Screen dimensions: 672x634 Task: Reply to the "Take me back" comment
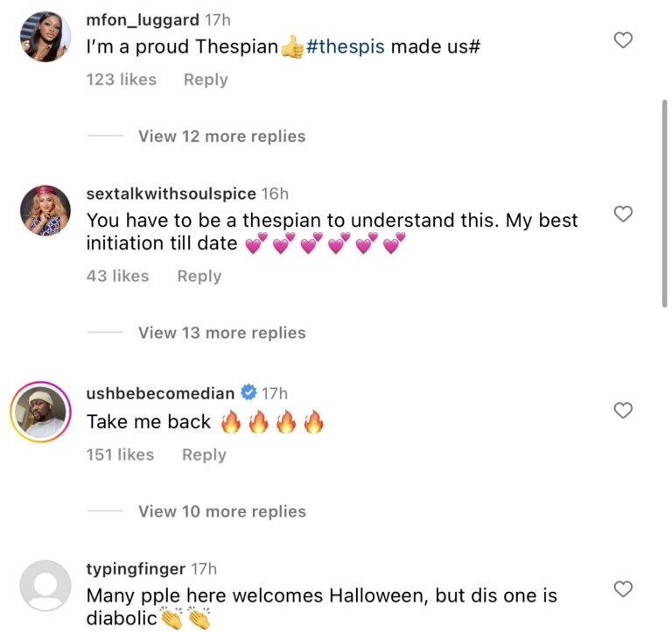coord(204,454)
